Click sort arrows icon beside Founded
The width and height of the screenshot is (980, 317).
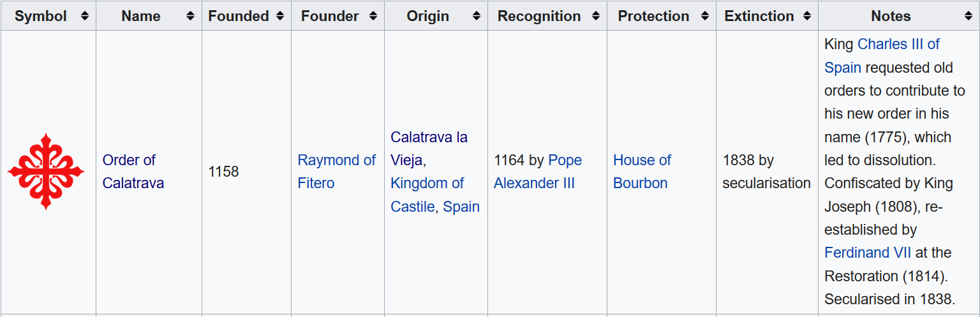[280, 16]
